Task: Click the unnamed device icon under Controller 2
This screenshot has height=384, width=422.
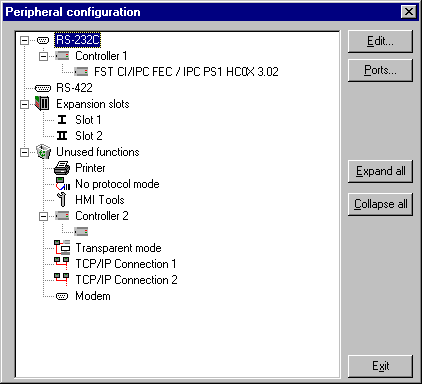Action: coord(81,231)
